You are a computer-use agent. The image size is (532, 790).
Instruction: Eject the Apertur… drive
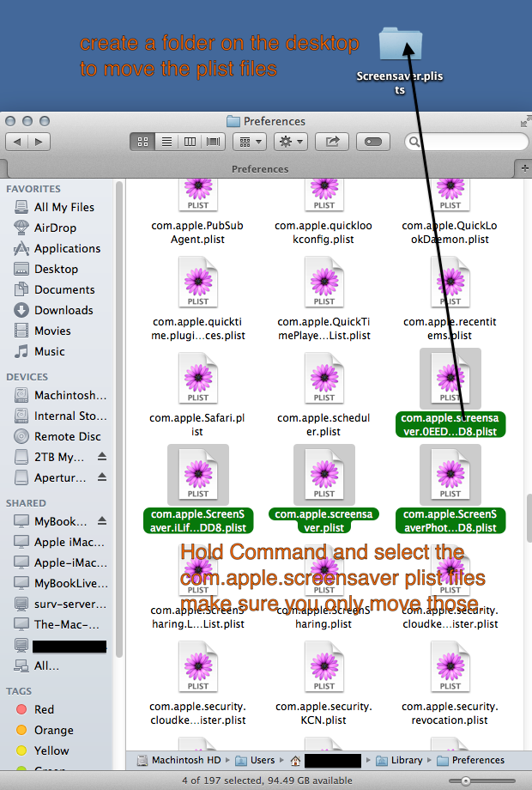click(x=102, y=477)
